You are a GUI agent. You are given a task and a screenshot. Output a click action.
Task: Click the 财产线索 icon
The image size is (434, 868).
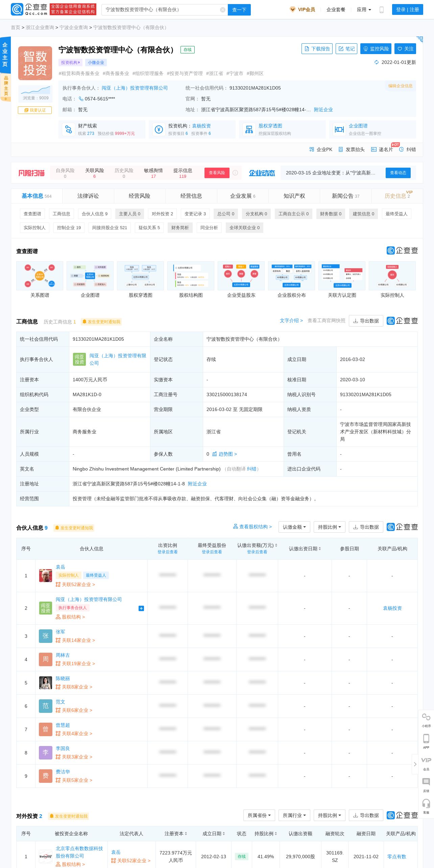coord(69,129)
